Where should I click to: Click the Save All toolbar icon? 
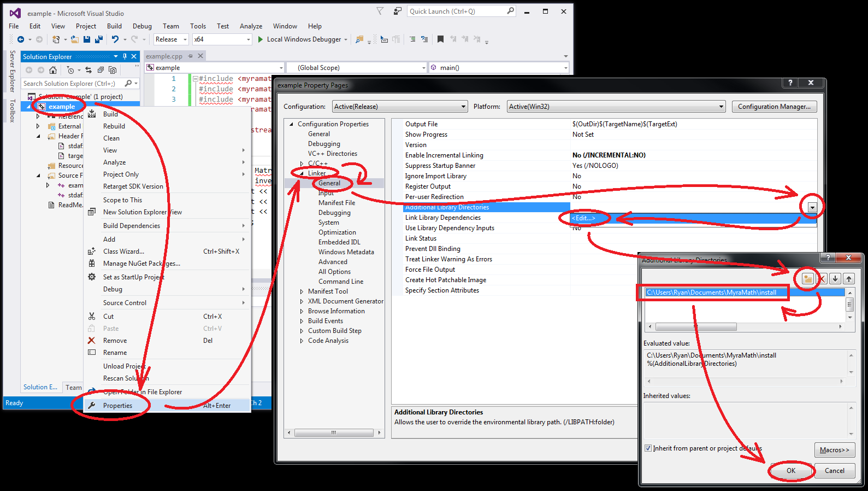click(x=99, y=39)
